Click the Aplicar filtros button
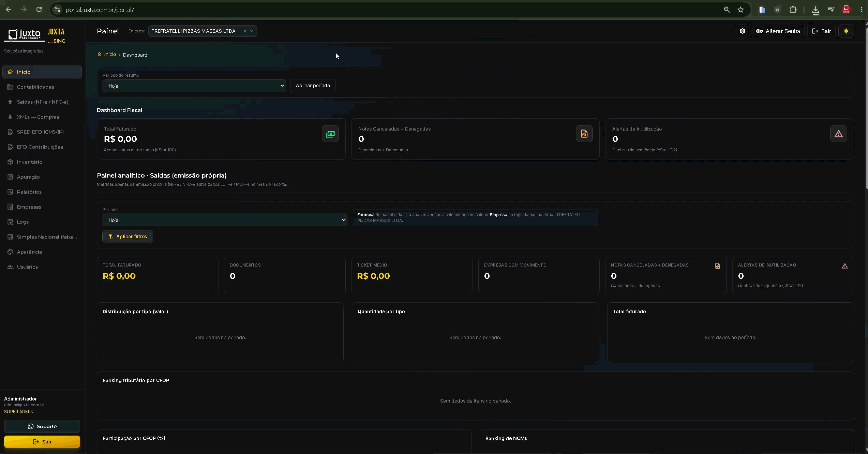This screenshot has width=868, height=454. click(x=128, y=237)
